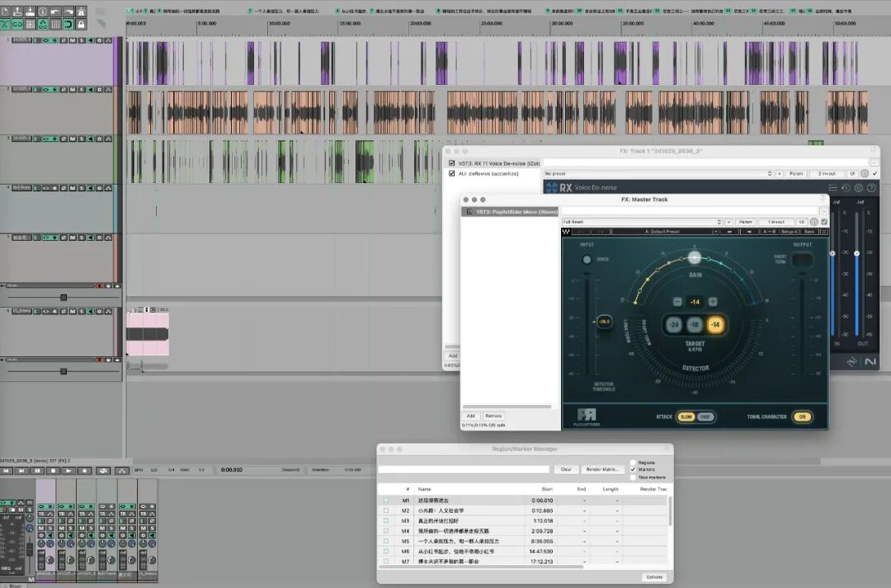The height and width of the screenshot is (588, 891).
Task: Open the Full Reset preset dropdown
Action: tap(642, 222)
